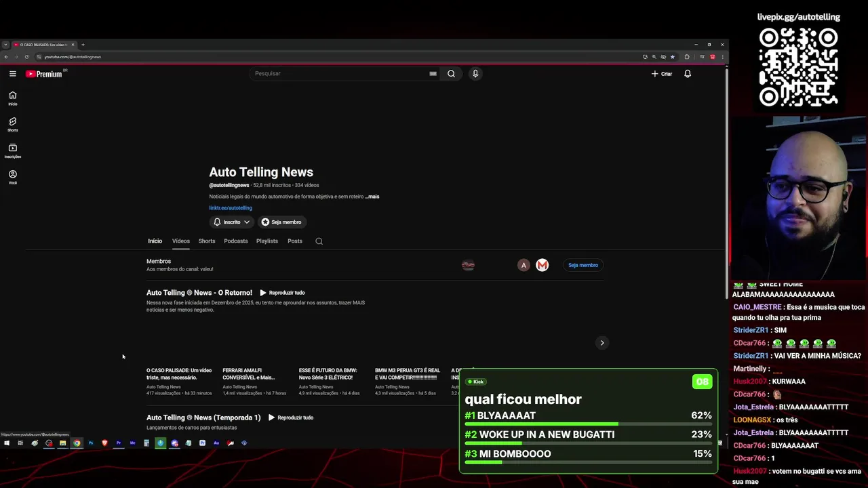This screenshot has height=488, width=868.
Task: Close the O CASO PALISADE browser tab
Action: click(x=73, y=45)
